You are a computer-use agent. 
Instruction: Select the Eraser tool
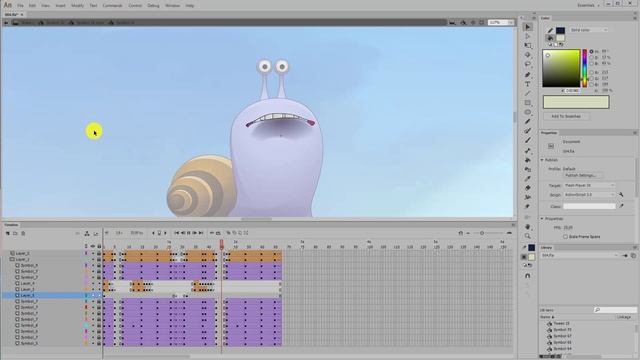pos(528,188)
